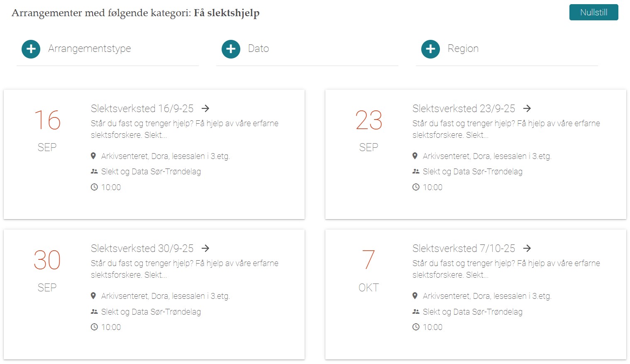Image resolution: width=630 pixels, height=364 pixels.
Task: Open the Slektsverksted 7/10-25 event title
Action: click(x=464, y=249)
